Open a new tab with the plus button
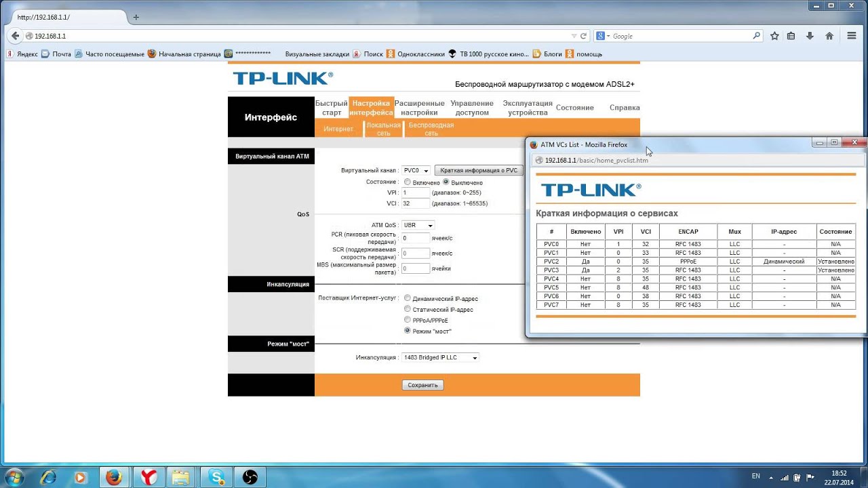Screen dimensions: 868x488 pyautogui.click(x=136, y=17)
